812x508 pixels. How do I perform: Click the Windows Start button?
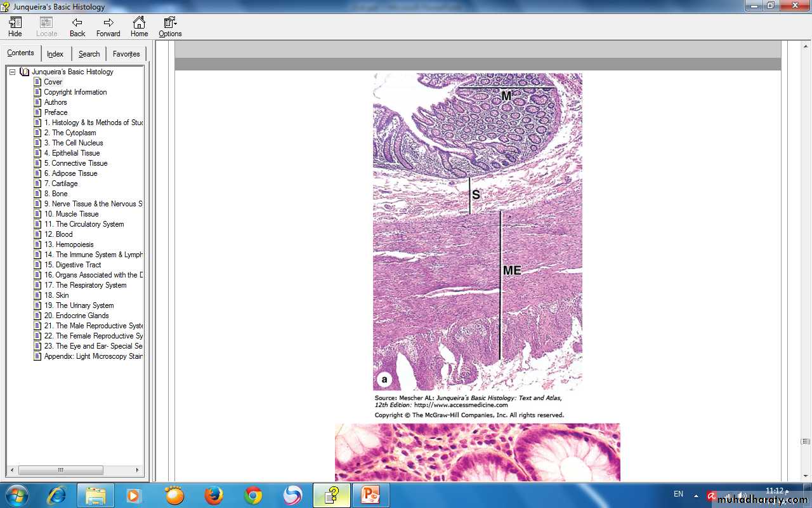point(16,495)
